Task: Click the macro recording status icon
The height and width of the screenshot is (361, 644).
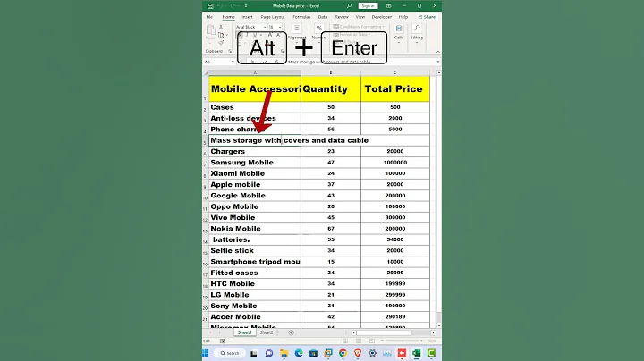Action: click(222, 341)
